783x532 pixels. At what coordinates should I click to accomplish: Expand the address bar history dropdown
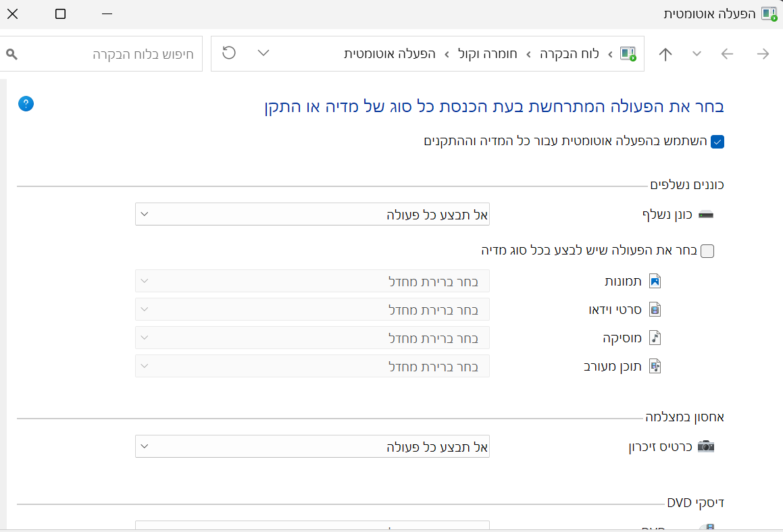coord(263,53)
